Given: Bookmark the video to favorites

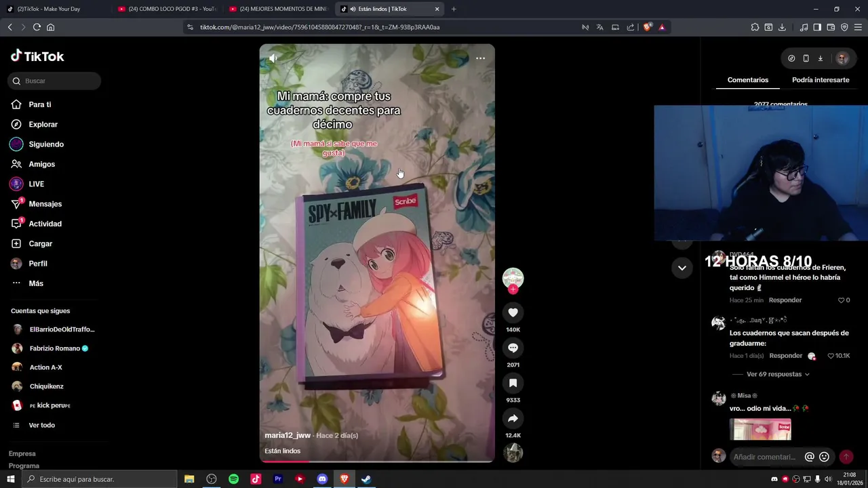Looking at the screenshot, I should [x=513, y=383].
